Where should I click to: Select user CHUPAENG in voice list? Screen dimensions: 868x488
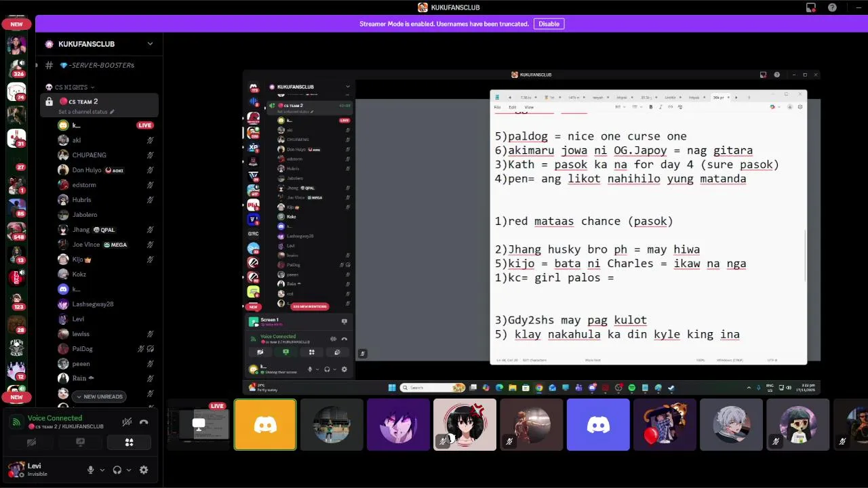point(106,155)
